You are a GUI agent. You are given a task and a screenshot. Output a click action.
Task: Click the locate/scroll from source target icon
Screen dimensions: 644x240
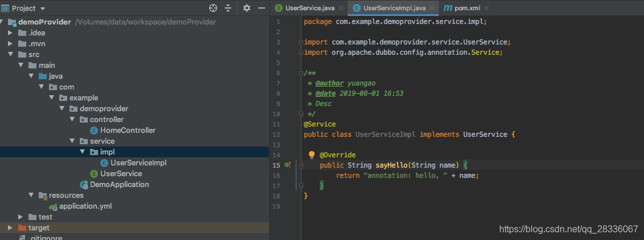pos(213,8)
